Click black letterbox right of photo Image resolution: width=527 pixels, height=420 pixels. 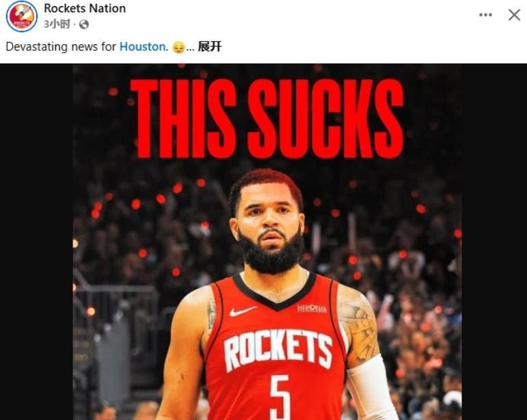click(x=494, y=242)
